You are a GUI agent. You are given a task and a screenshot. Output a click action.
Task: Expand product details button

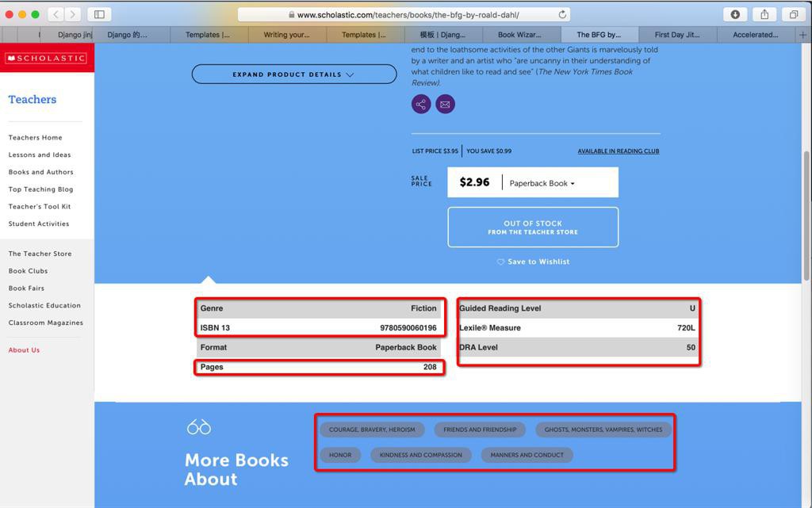(294, 74)
